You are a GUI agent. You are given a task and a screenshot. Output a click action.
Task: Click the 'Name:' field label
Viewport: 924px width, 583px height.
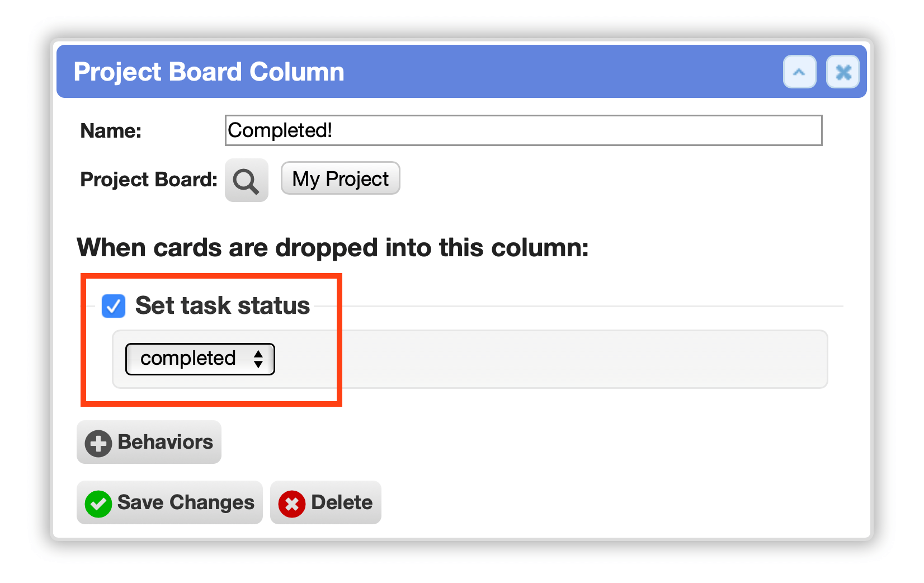111,131
